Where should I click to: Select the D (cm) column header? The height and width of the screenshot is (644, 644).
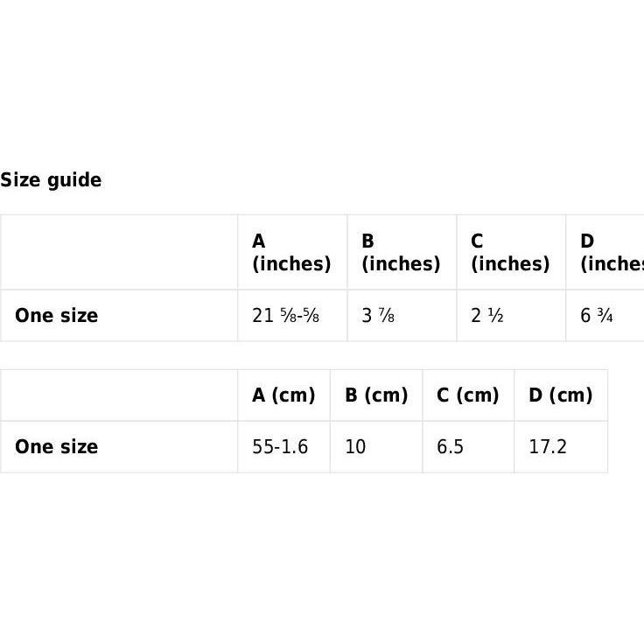[561, 395]
